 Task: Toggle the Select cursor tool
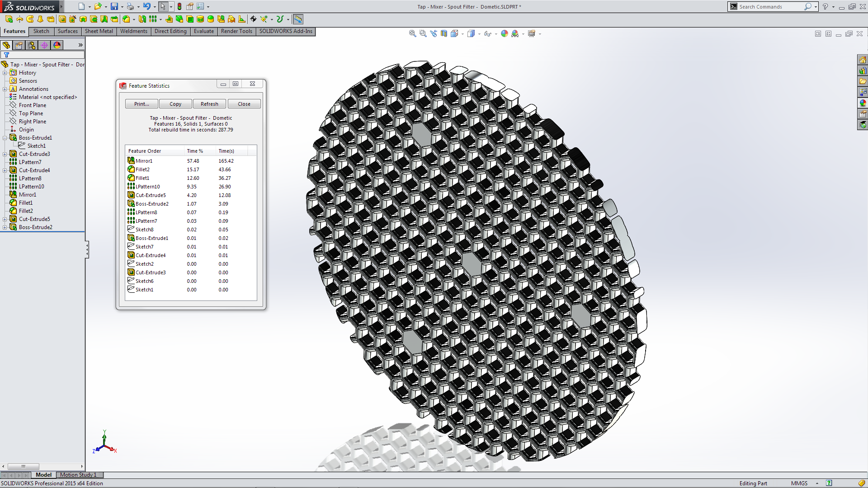tap(163, 6)
